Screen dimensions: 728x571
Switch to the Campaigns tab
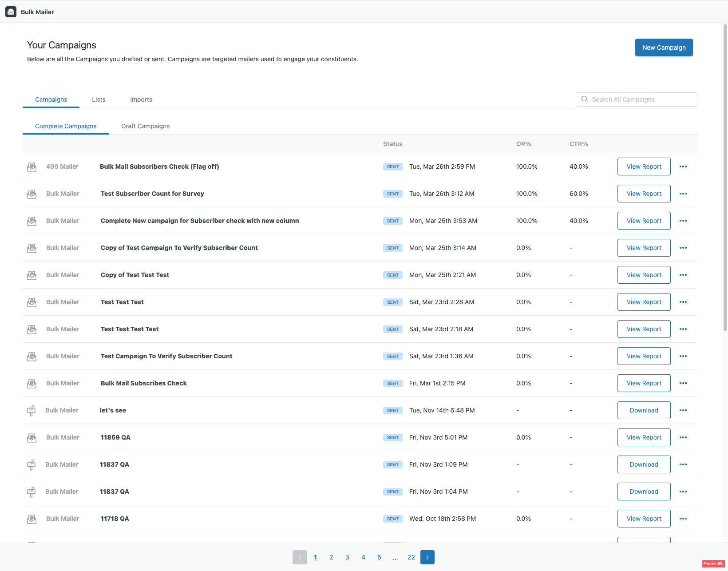pyautogui.click(x=51, y=99)
